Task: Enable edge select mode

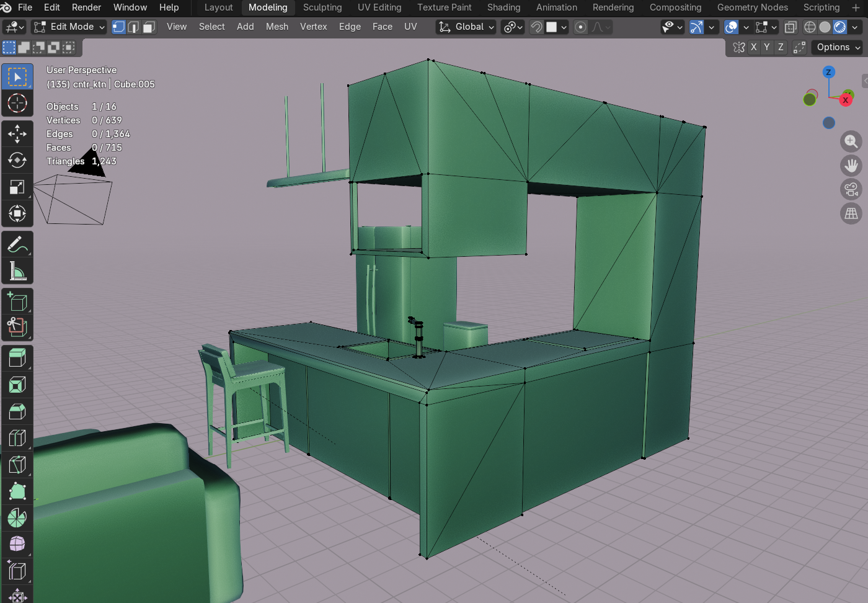Action: click(133, 27)
